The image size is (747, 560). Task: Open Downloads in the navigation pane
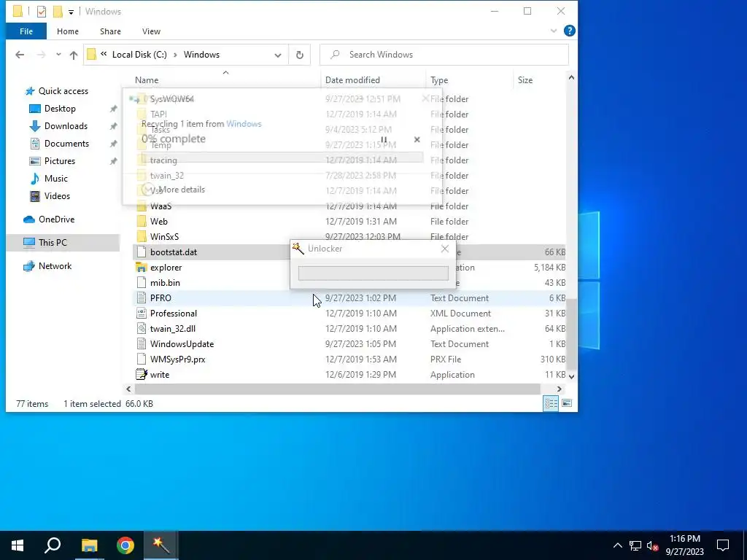66,126
